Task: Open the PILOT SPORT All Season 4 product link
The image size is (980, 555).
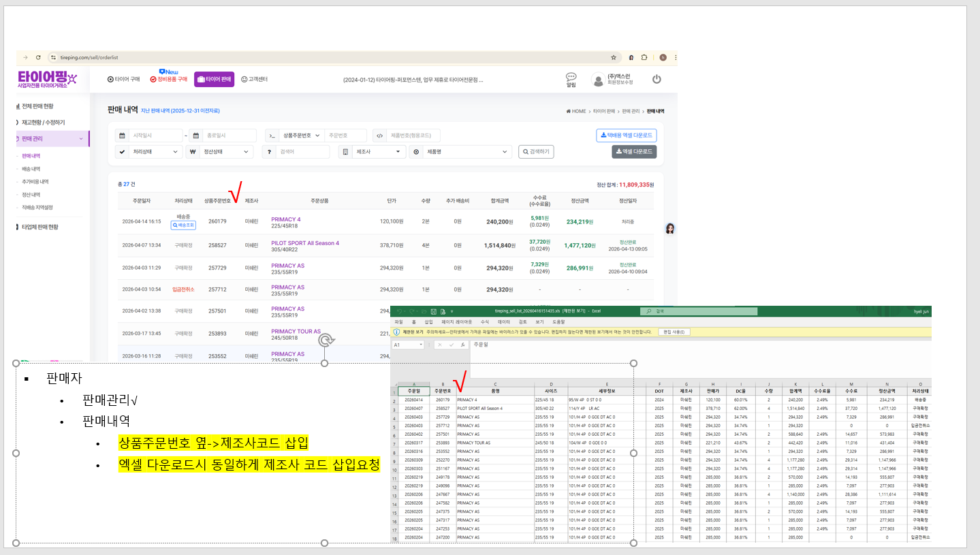Action: point(305,243)
